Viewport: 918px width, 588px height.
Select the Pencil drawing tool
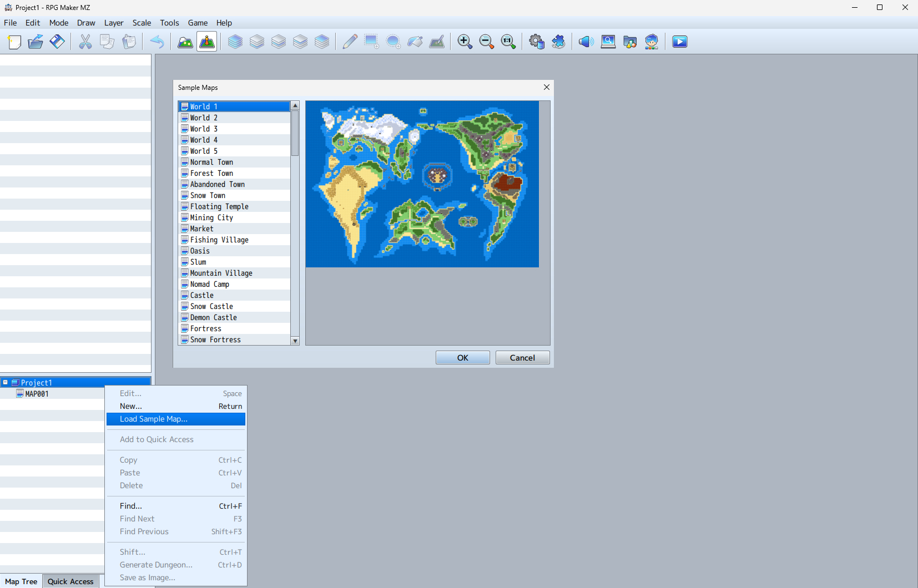(x=350, y=42)
